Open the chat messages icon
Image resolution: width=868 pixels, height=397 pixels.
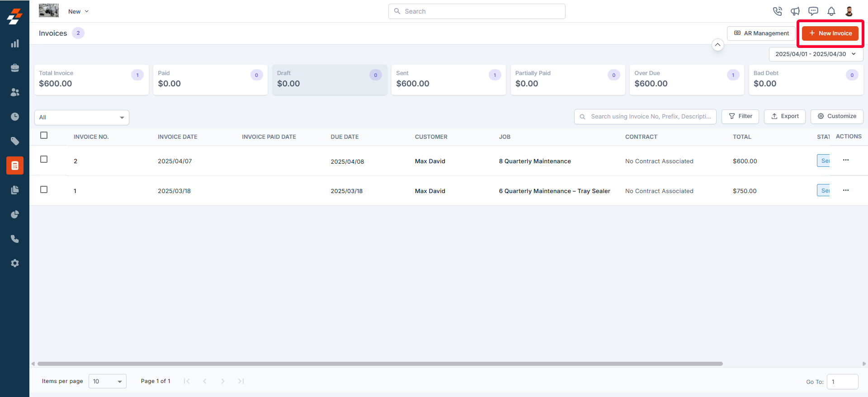point(813,11)
